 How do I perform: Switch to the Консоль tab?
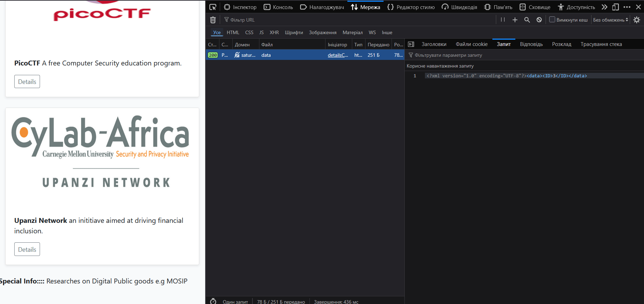[x=279, y=7]
